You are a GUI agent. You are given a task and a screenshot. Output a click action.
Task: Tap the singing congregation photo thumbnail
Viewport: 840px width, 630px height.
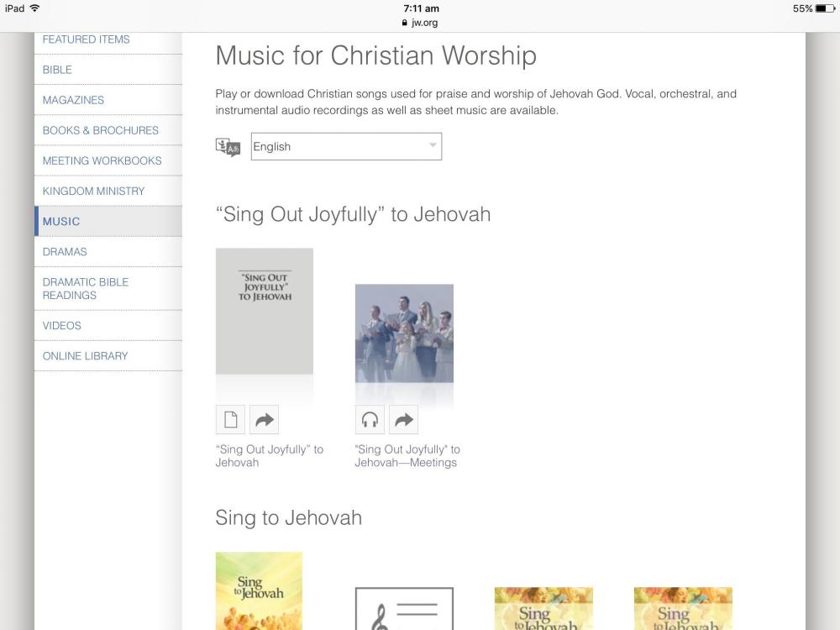click(404, 333)
